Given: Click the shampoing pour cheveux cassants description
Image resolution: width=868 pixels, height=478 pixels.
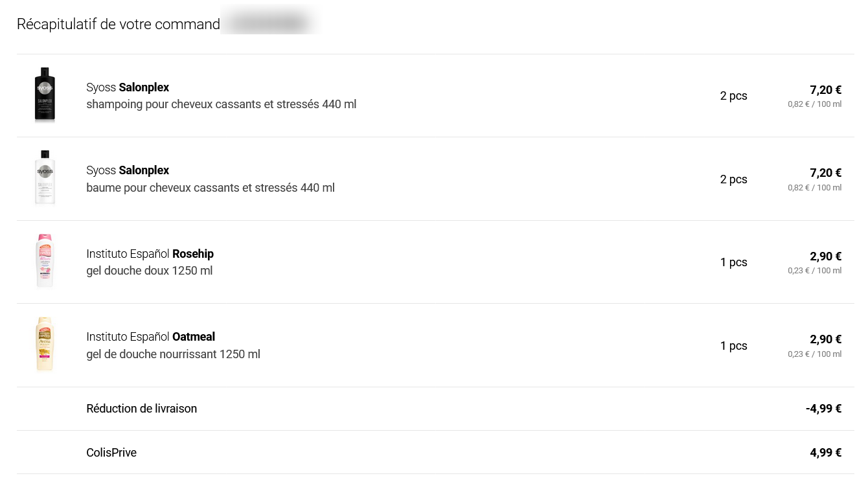Looking at the screenshot, I should pyautogui.click(x=221, y=104).
